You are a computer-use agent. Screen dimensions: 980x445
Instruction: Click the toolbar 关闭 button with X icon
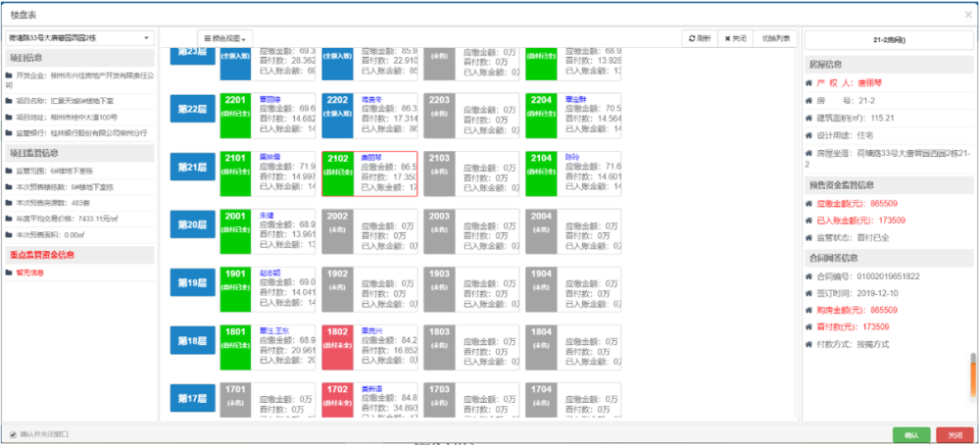pos(736,38)
